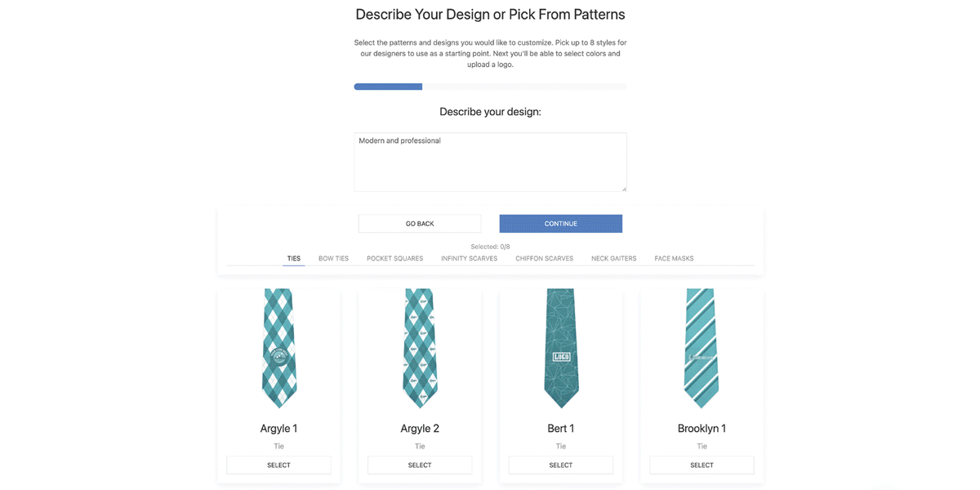The height and width of the screenshot is (490, 980).
Task: Choose Select under Argyle 2
Action: click(x=420, y=465)
